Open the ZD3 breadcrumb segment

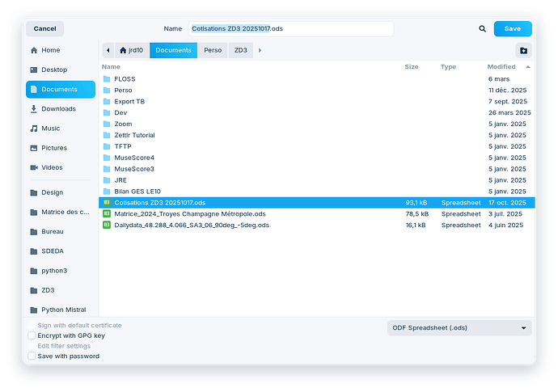240,50
